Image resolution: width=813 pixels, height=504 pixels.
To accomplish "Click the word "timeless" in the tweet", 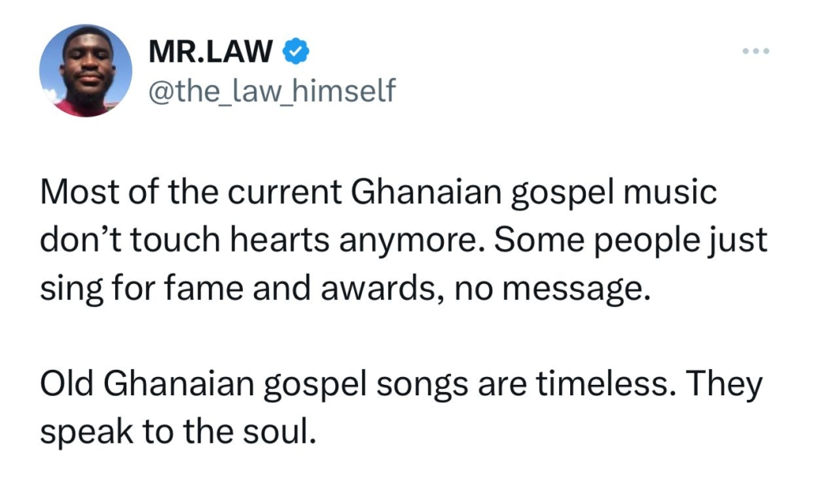I will pyautogui.click(x=609, y=386).
